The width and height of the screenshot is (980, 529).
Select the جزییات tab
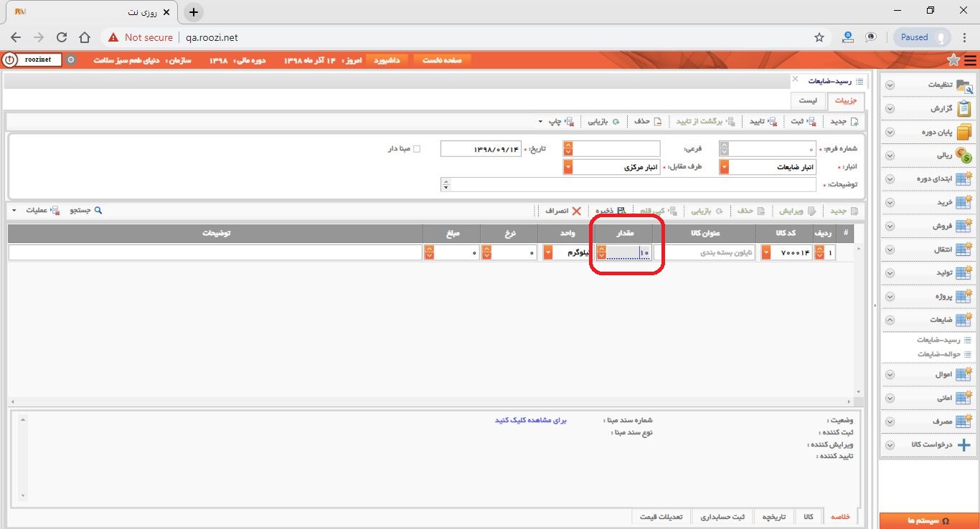[846, 101]
